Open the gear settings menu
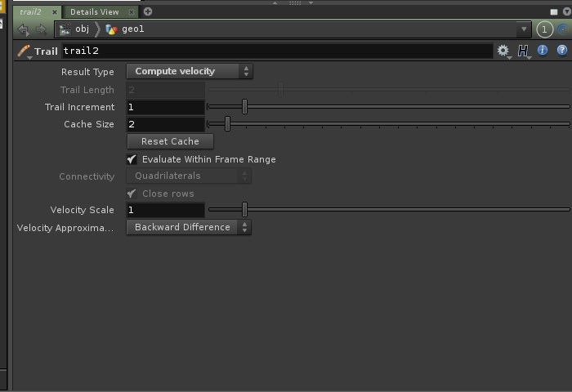Image resolution: width=572 pixels, height=392 pixels. (503, 51)
